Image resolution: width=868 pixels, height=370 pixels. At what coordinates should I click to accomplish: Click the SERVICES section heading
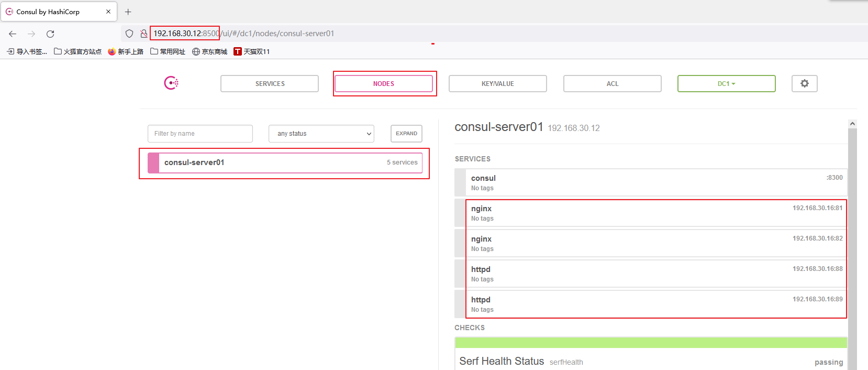tap(473, 159)
